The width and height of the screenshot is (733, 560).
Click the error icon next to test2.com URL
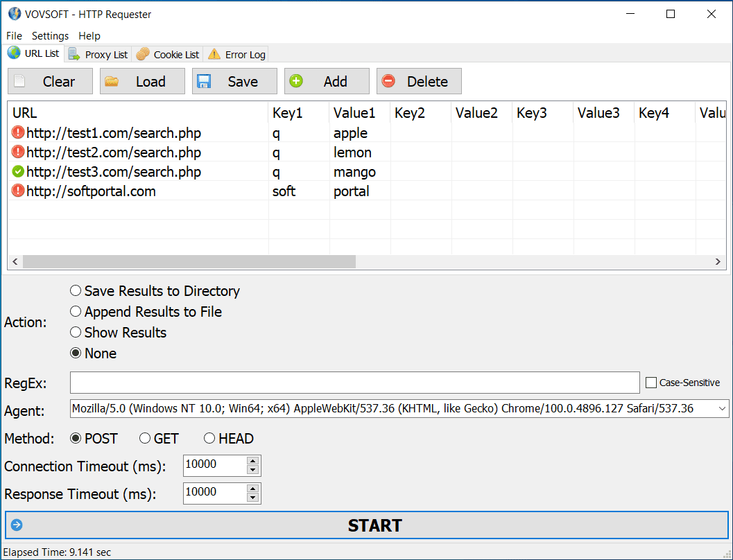[x=18, y=152]
